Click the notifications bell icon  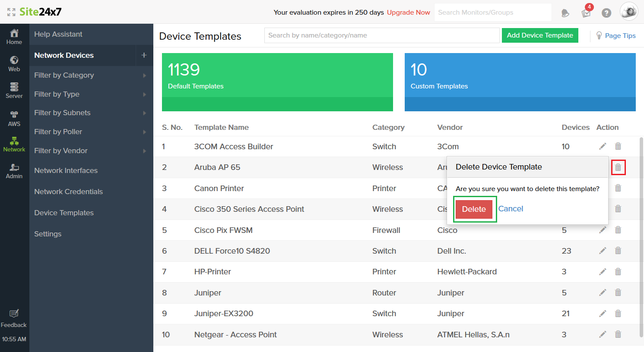click(565, 13)
